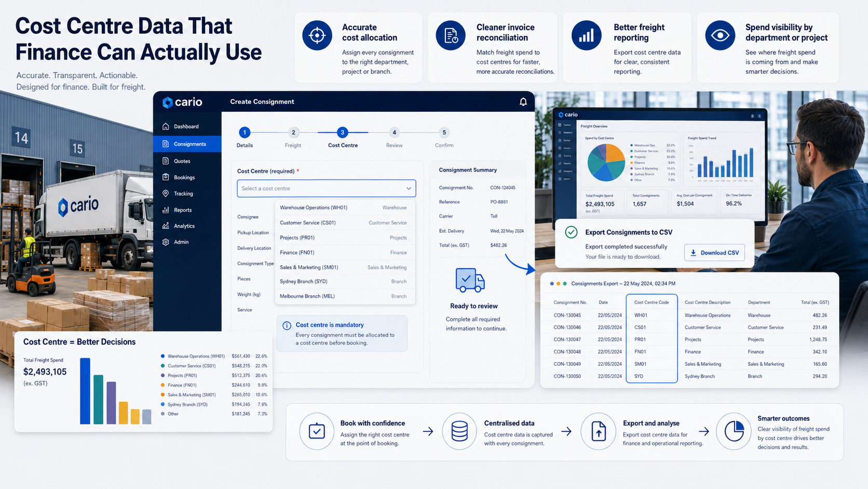Click the info icon beside Cost centre is mandatory
Screen dimensions: 868x489
pyautogui.click(x=287, y=326)
